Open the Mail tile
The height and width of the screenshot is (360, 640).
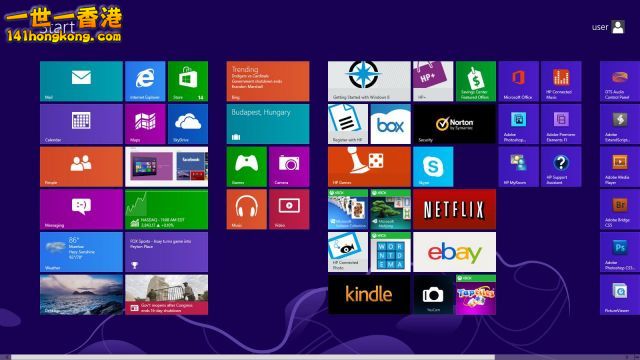tap(81, 81)
